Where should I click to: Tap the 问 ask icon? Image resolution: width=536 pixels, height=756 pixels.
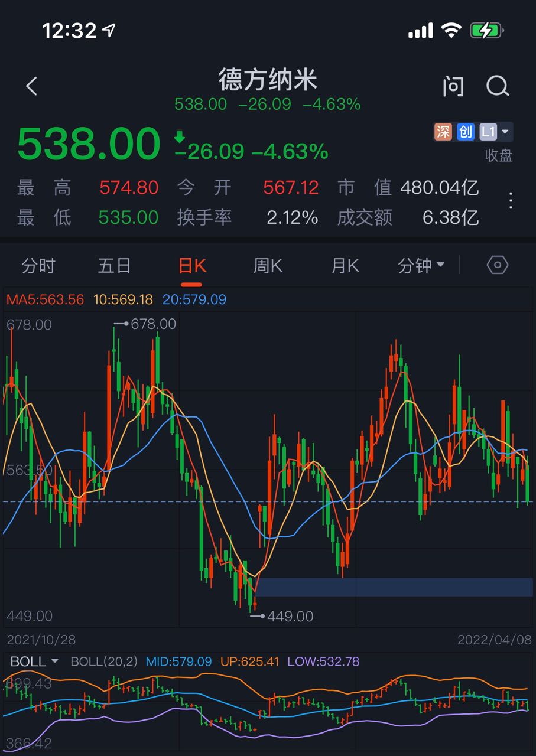tap(453, 86)
